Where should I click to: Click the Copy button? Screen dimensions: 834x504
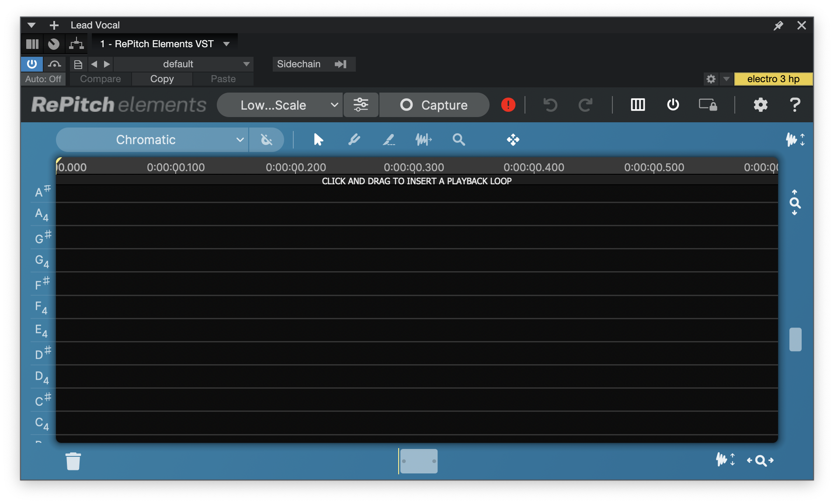coord(162,79)
